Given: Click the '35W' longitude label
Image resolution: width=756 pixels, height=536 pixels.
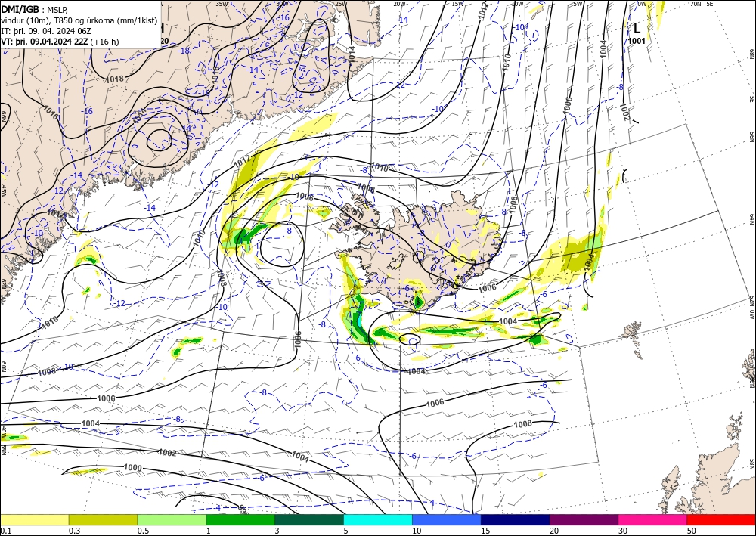Looking at the screenshot, I should tap(222, 4).
